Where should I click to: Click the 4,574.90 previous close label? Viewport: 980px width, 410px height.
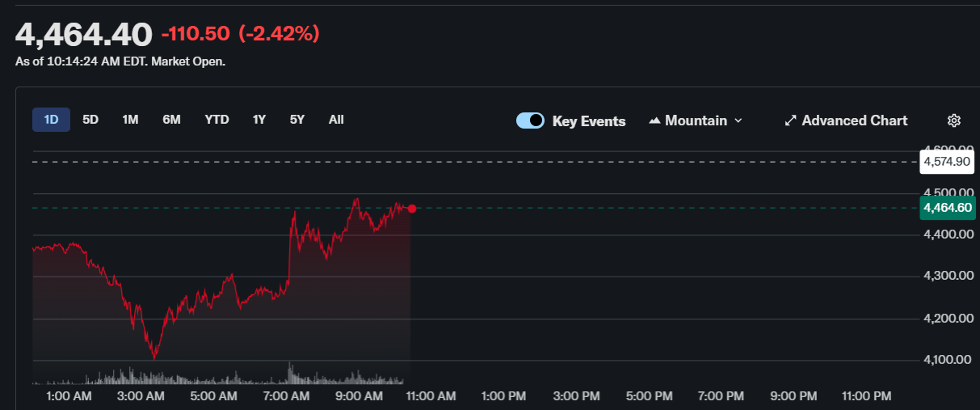point(946,162)
